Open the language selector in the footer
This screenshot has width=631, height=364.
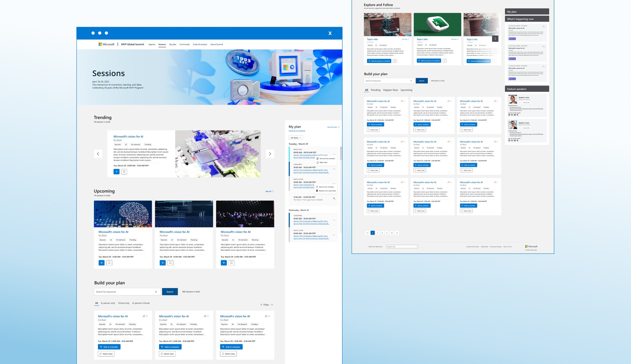pos(402,246)
